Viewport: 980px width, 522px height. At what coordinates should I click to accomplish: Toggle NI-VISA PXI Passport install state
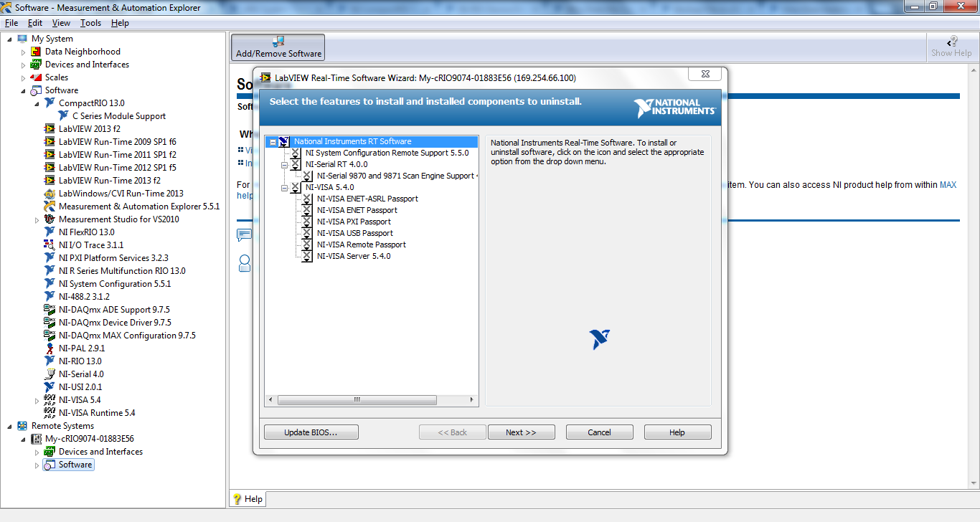(307, 222)
